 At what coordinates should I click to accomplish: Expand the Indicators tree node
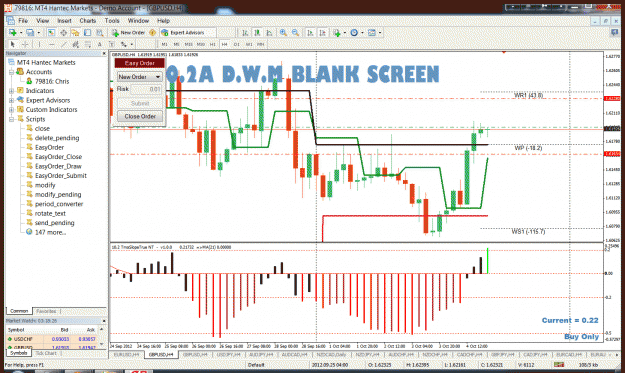12,91
